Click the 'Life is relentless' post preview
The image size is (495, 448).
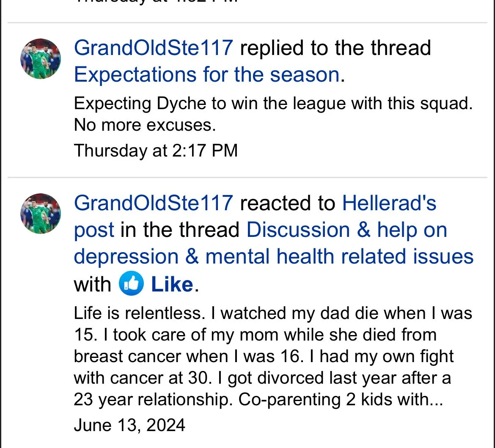[x=273, y=356]
